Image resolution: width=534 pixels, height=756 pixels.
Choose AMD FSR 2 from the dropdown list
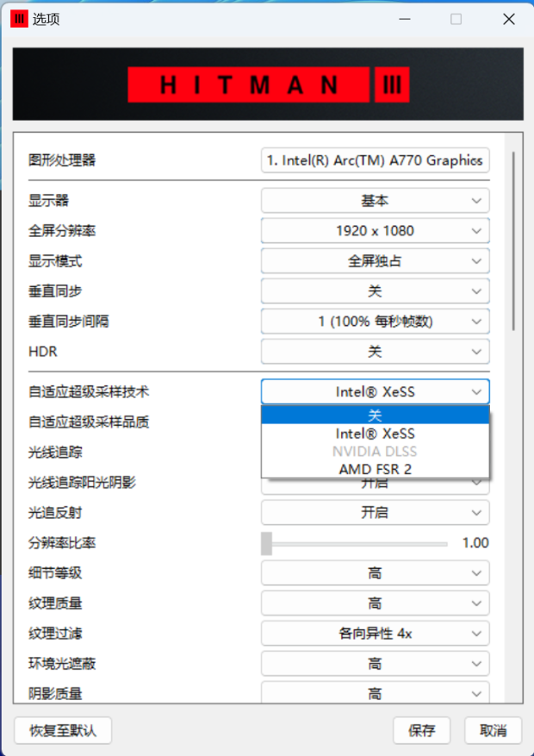tap(376, 469)
